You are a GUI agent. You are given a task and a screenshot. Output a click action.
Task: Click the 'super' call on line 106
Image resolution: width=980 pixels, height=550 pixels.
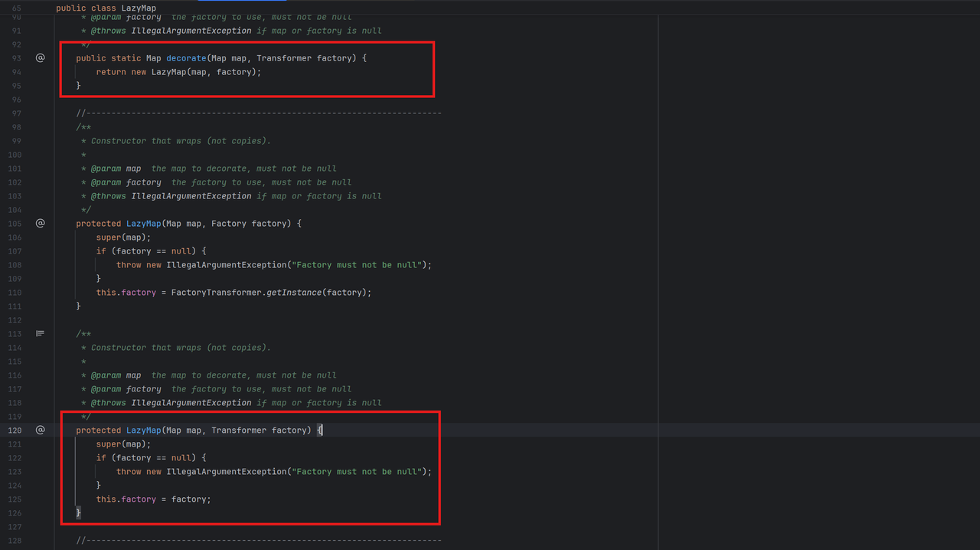(108, 237)
